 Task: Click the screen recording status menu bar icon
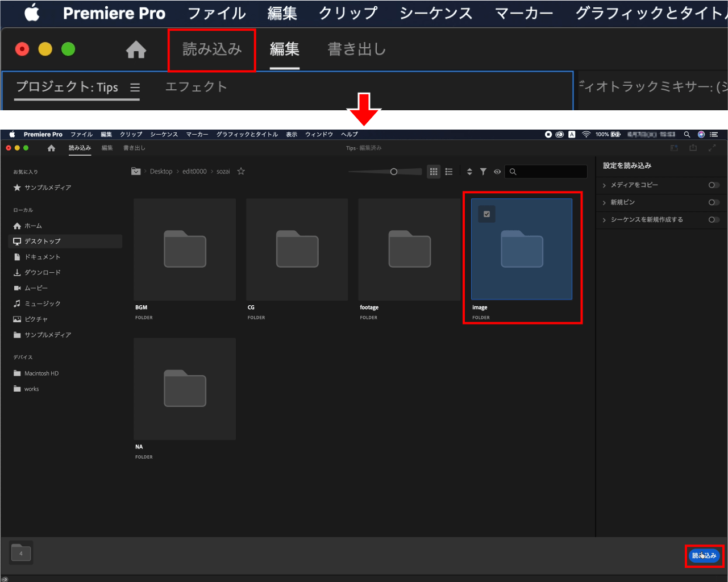(548, 135)
